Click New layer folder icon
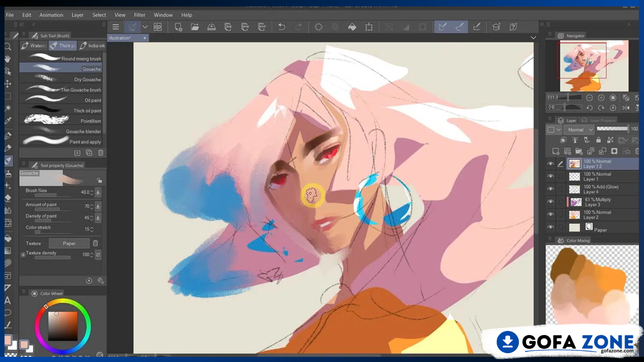The width and height of the screenshot is (644, 362). [x=579, y=151]
